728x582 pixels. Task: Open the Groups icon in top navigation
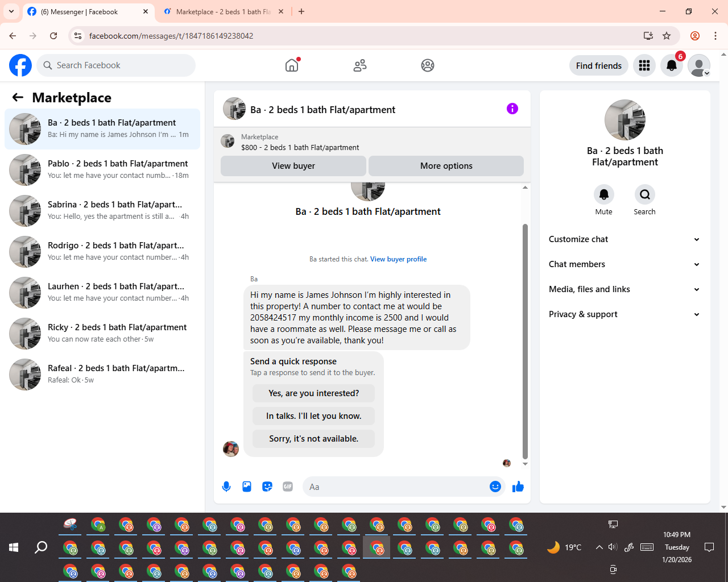pyautogui.click(x=428, y=65)
